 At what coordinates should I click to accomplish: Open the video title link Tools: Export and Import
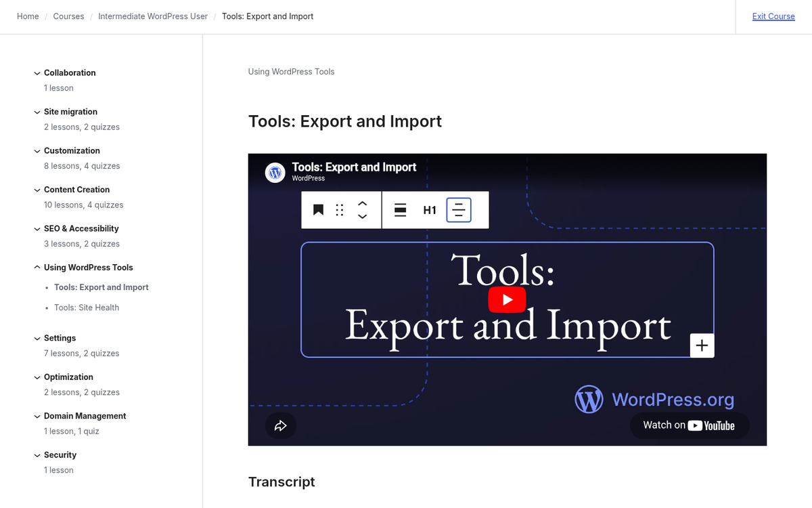click(354, 167)
